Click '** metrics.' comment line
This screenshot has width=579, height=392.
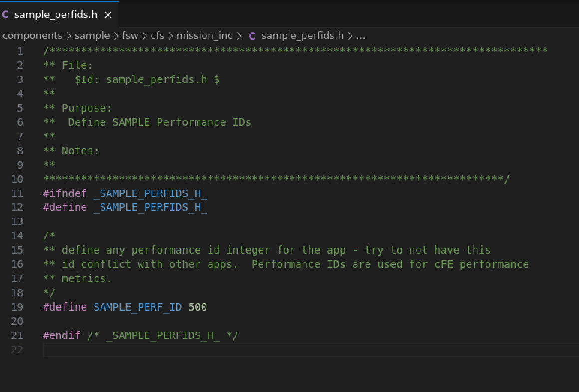[x=77, y=278]
